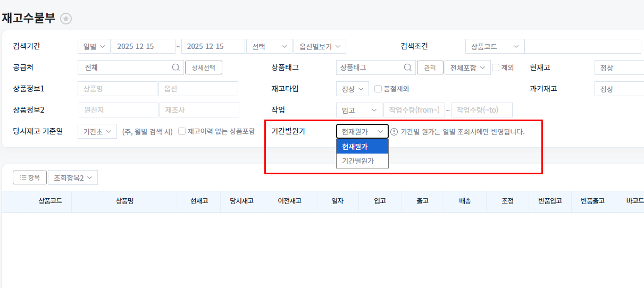The height and width of the screenshot is (288, 644).
Task: Enable the 품절제외 checkbox
Action: 379,89
